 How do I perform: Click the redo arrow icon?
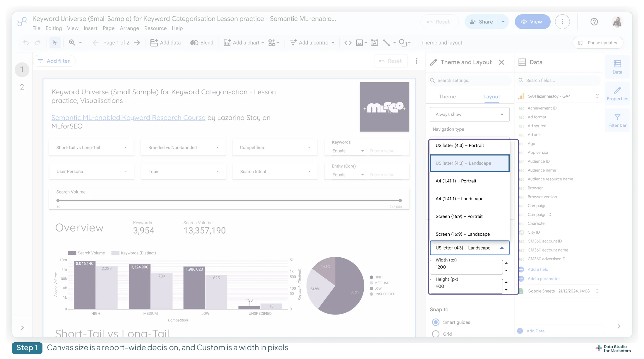[x=37, y=43]
